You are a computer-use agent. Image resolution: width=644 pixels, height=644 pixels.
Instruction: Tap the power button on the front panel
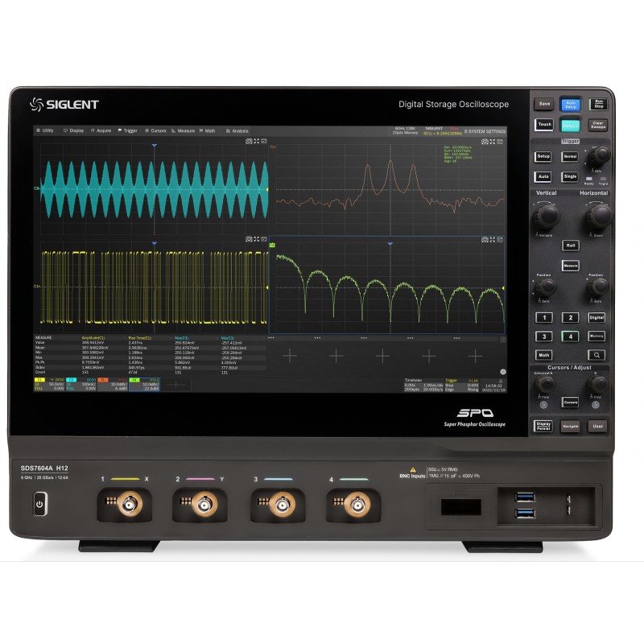(x=39, y=504)
